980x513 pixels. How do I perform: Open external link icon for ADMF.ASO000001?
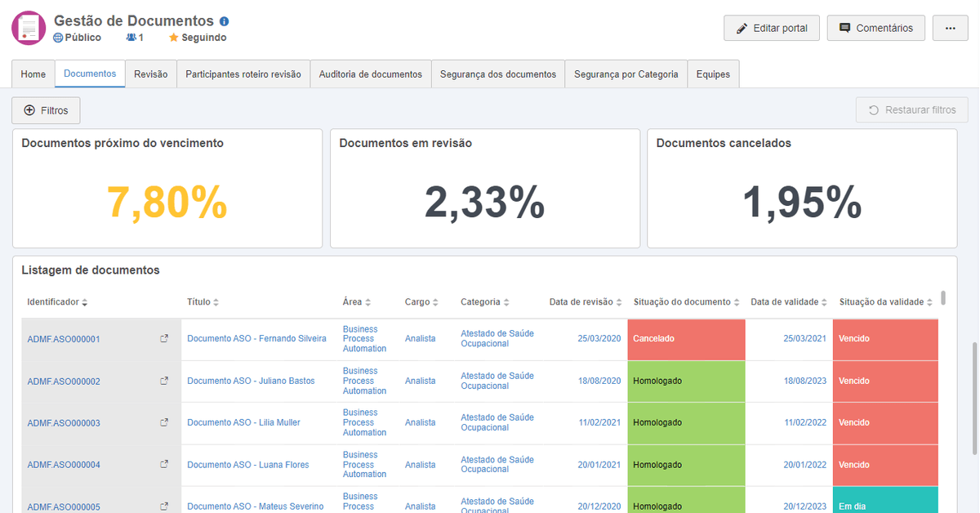(x=164, y=338)
